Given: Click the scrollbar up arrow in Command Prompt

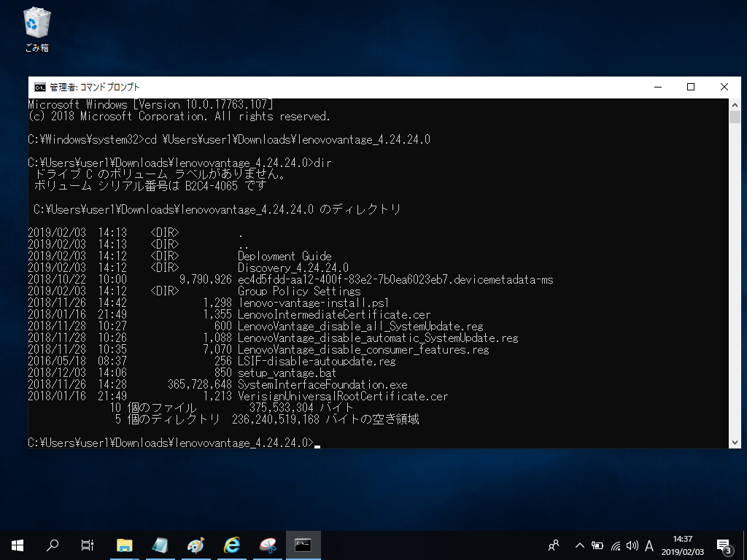Looking at the screenshot, I should [735, 105].
